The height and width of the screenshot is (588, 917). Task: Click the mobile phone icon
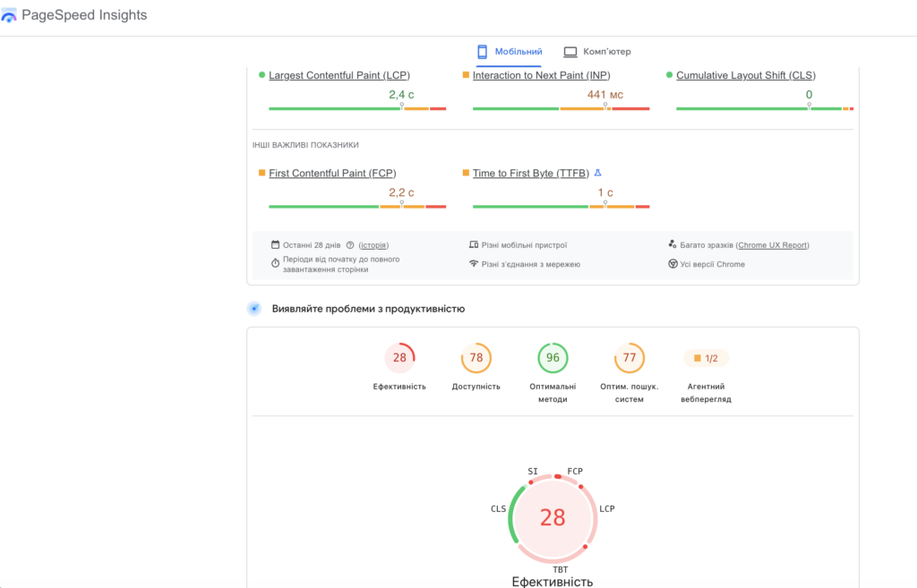pos(482,52)
